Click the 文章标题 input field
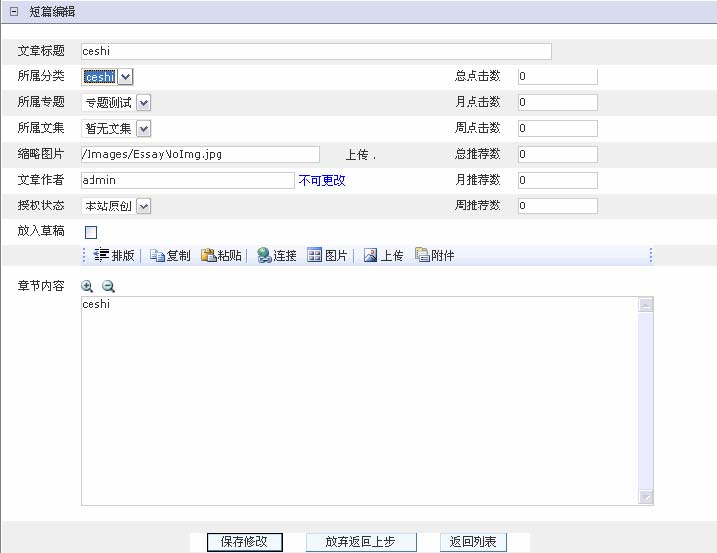This screenshot has width=717, height=553. pyautogui.click(x=316, y=51)
